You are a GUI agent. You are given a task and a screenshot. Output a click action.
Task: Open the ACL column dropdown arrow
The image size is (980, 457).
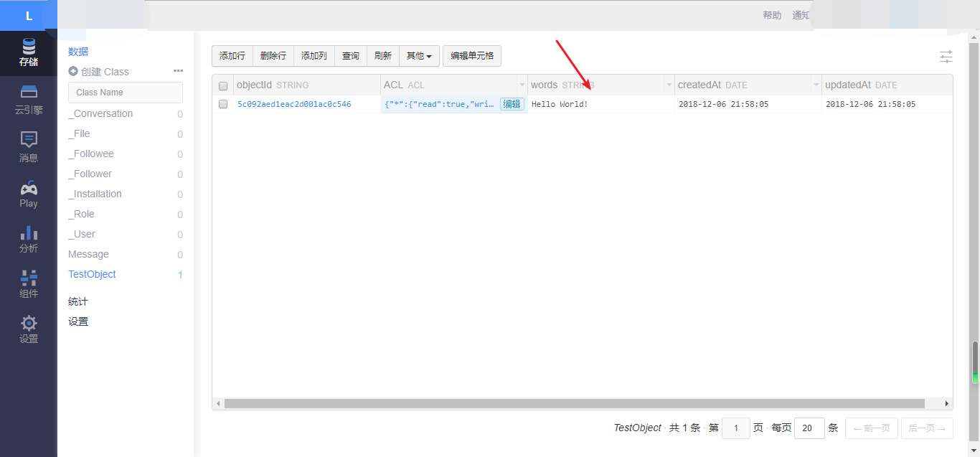pos(522,85)
